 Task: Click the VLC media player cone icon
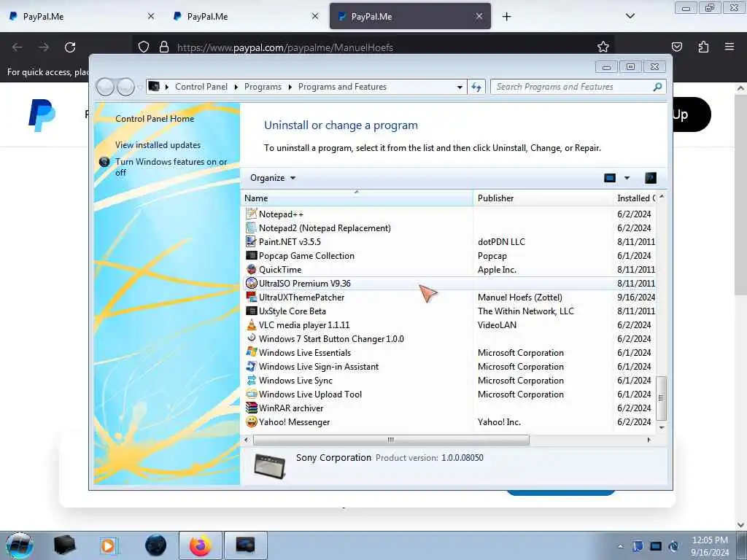click(x=251, y=324)
